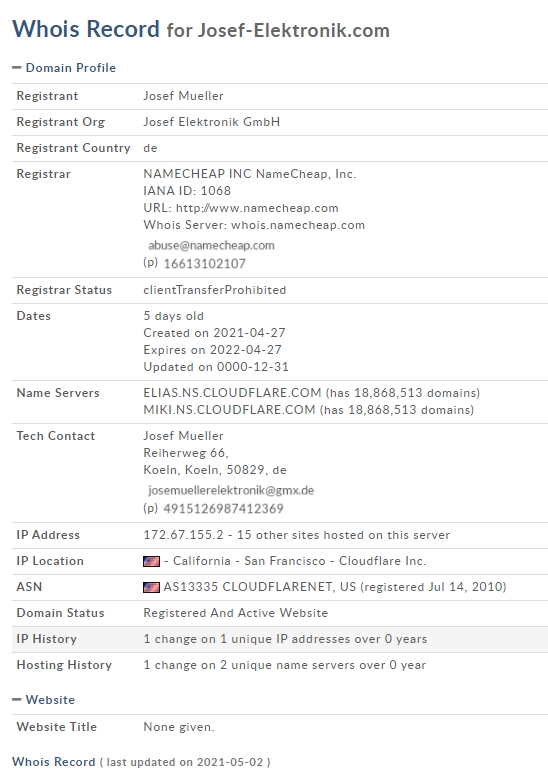Select the MIKI.NS.CLOUDFLARE.COM name server
Screen dimensions: 548x775
point(229,410)
